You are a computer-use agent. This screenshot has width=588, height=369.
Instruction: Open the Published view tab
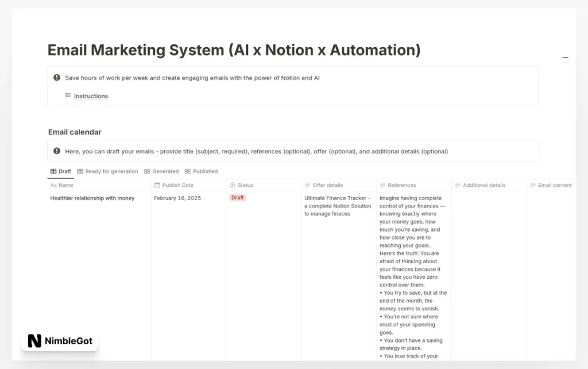click(x=201, y=171)
